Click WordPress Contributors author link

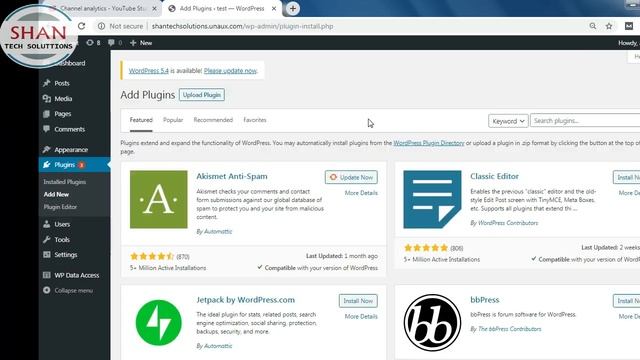click(x=508, y=223)
